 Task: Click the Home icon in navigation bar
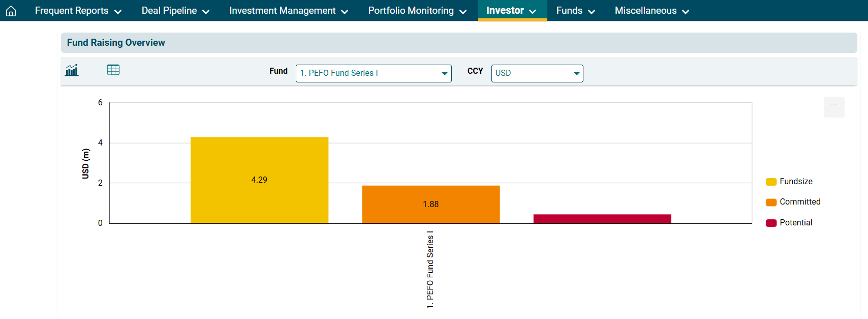coord(11,11)
